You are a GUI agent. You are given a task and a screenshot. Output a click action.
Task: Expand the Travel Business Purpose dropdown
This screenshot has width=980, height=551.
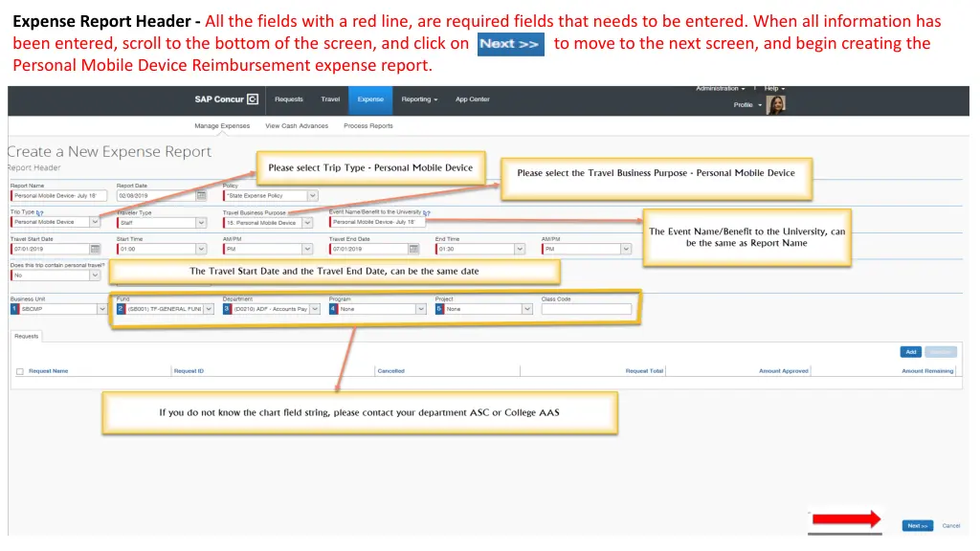307,223
